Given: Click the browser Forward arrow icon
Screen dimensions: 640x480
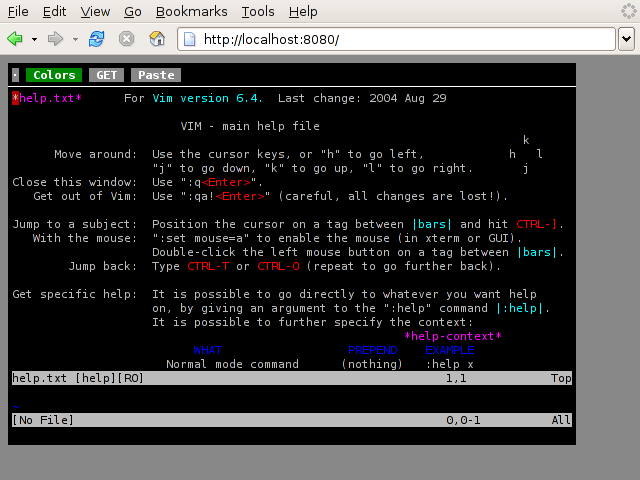Looking at the screenshot, I should [56, 39].
